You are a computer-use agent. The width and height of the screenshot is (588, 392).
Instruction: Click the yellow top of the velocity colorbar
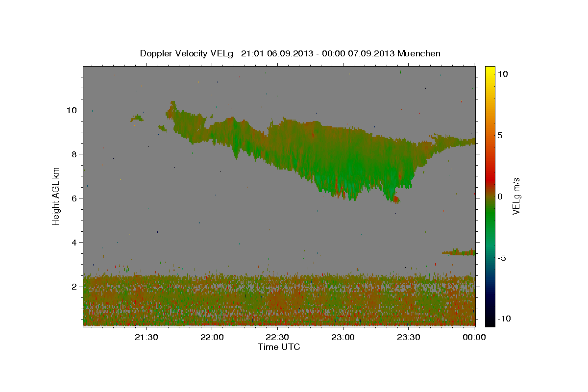pyautogui.click(x=490, y=71)
